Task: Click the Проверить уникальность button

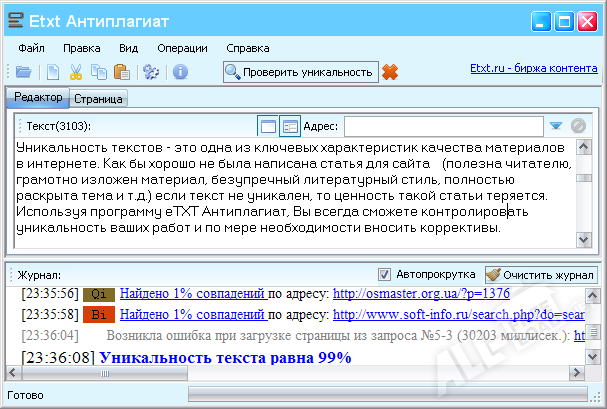Action: coord(299,71)
